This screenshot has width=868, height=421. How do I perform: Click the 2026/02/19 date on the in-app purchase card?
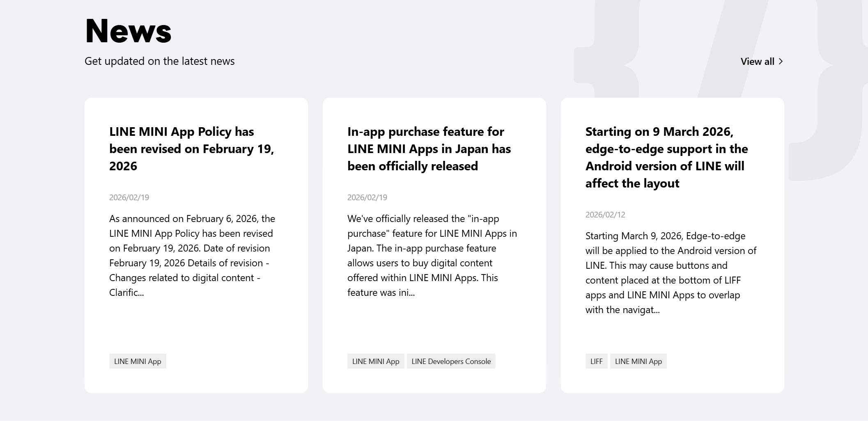(367, 197)
